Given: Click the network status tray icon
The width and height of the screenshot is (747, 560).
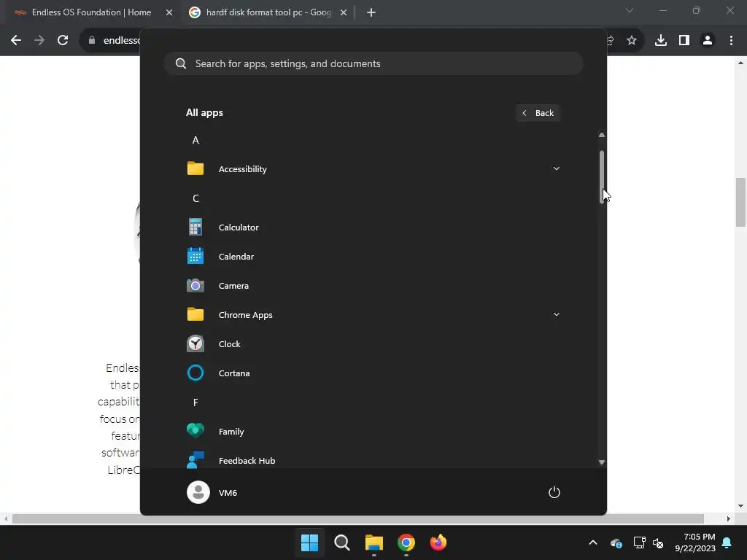Looking at the screenshot, I should pos(639,542).
